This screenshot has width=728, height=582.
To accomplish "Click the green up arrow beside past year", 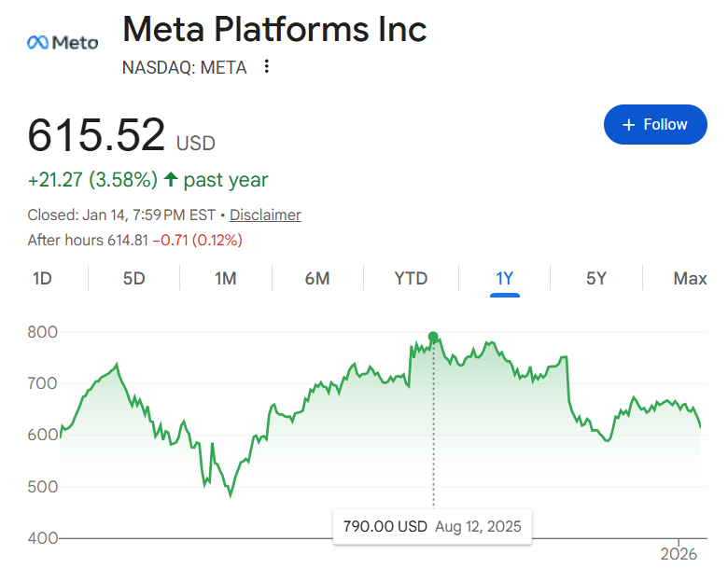I will 171,180.
